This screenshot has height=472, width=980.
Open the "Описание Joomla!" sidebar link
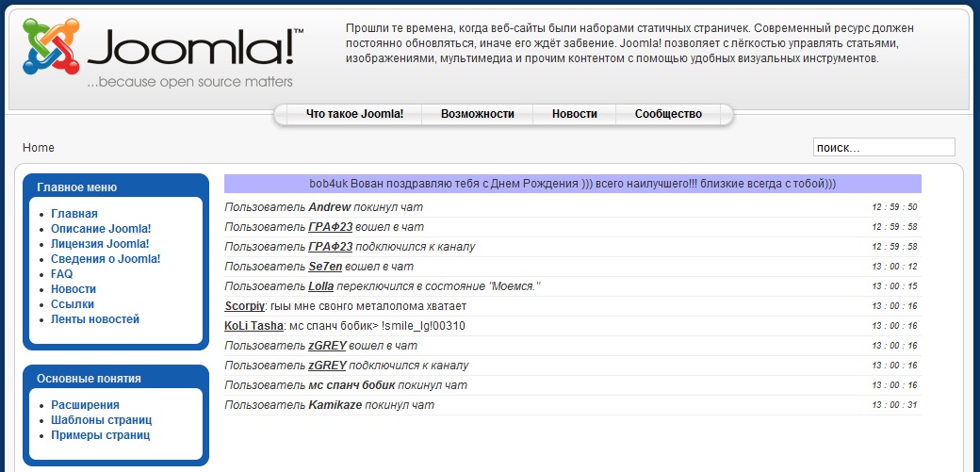[x=101, y=229]
